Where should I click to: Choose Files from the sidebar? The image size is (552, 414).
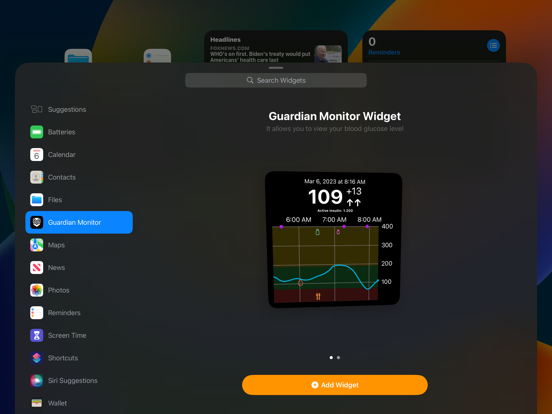[x=79, y=200]
